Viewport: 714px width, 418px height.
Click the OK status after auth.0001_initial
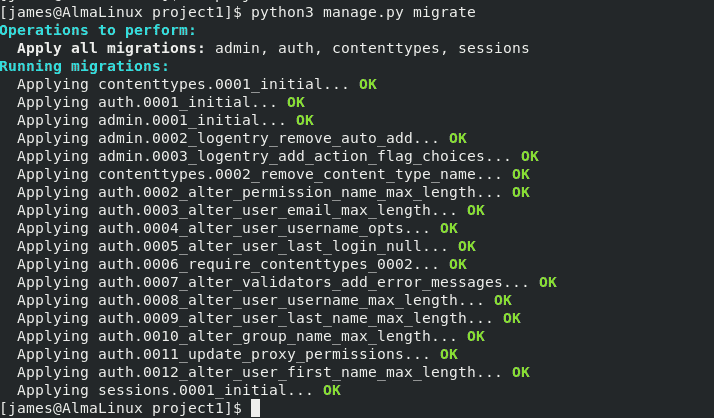[x=296, y=102]
